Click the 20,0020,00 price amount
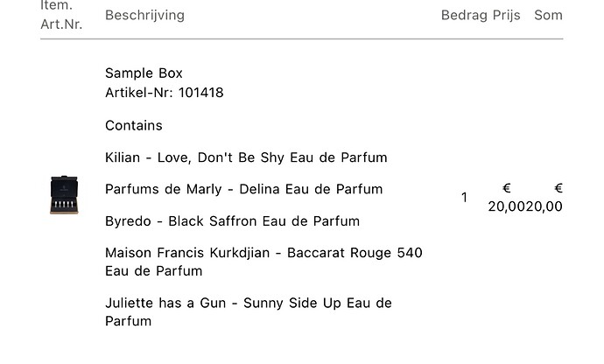The width and height of the screenshot is (604, 364). (x=525, y=206)
